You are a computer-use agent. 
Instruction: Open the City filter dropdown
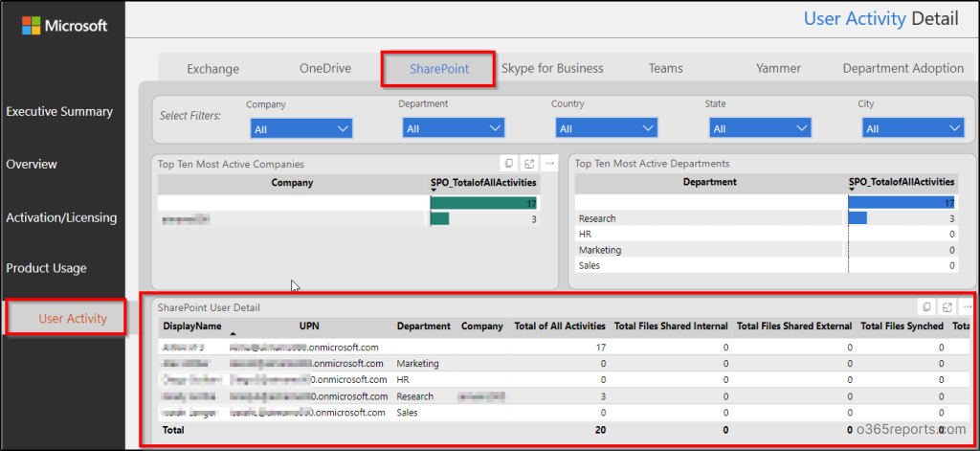click(x=913, y=129)
